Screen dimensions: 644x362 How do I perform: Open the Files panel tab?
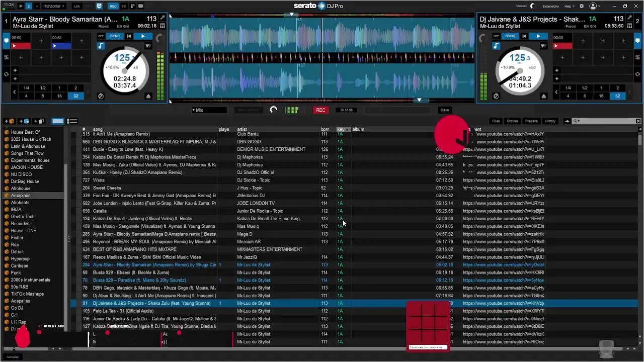coord(496,121)
